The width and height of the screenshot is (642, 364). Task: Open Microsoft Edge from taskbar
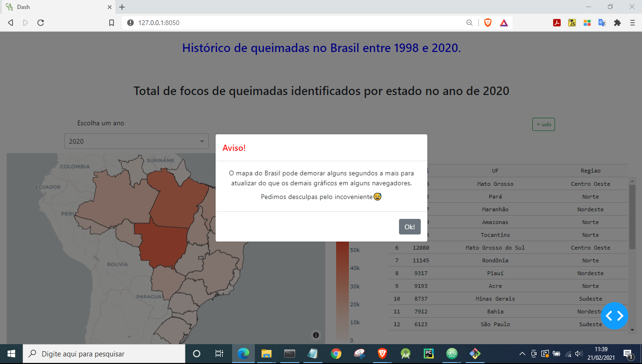click(243, 354)
